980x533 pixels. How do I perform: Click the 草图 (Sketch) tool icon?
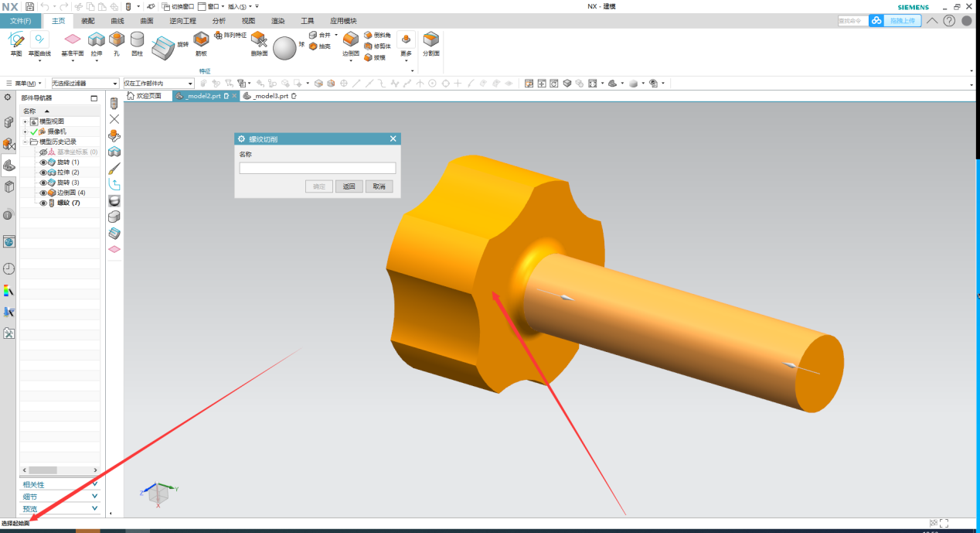[x=16, y=40]
